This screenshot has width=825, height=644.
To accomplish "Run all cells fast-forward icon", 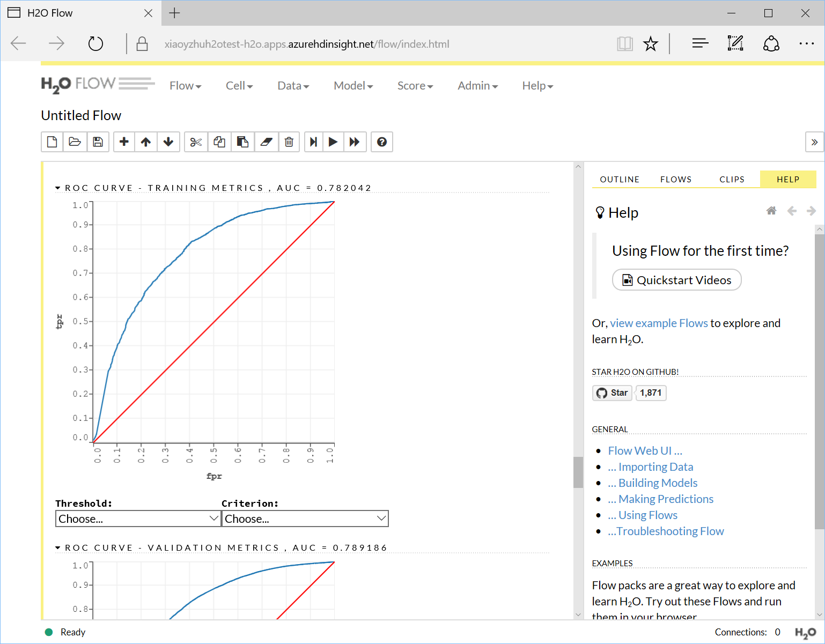I will [x=355, y=142].
